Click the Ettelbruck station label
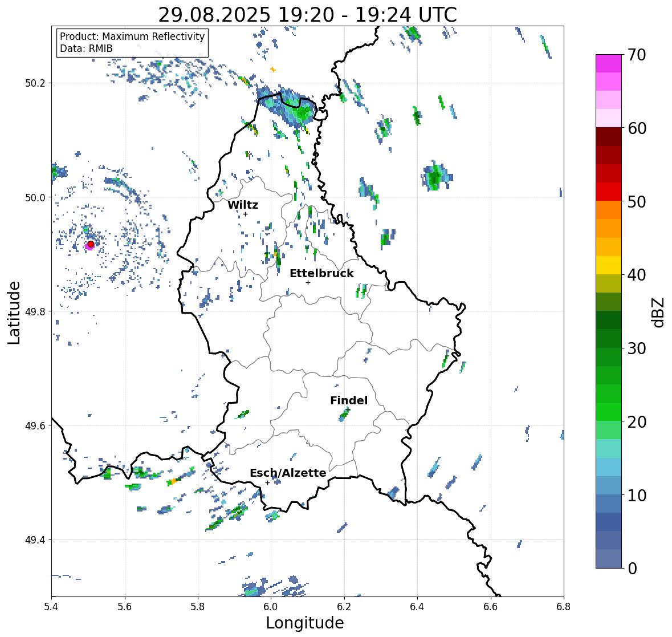The width and height of the screenshot is (672, 637). click(x=321, y=274)
